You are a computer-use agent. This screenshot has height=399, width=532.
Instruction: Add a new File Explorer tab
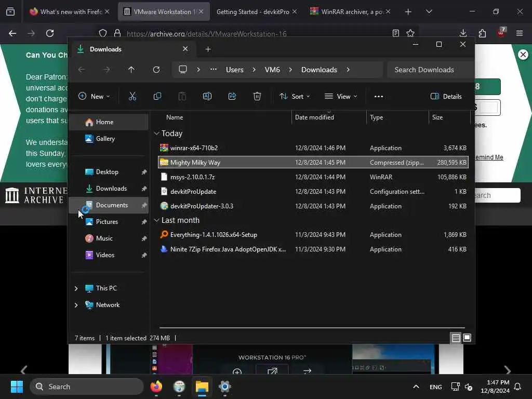[208, 49]
